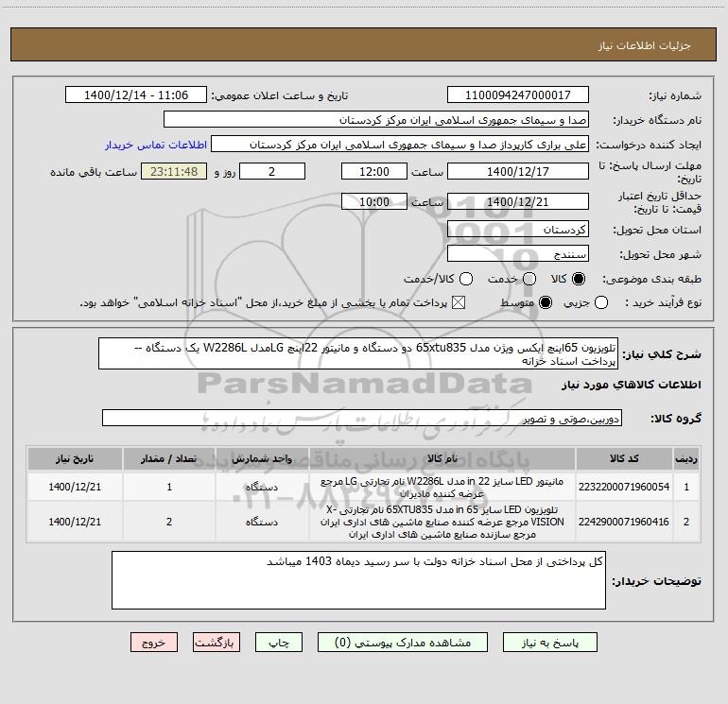Click quantity cell 2 in television row
Viewport: 728px width, 704px height.
169,522
